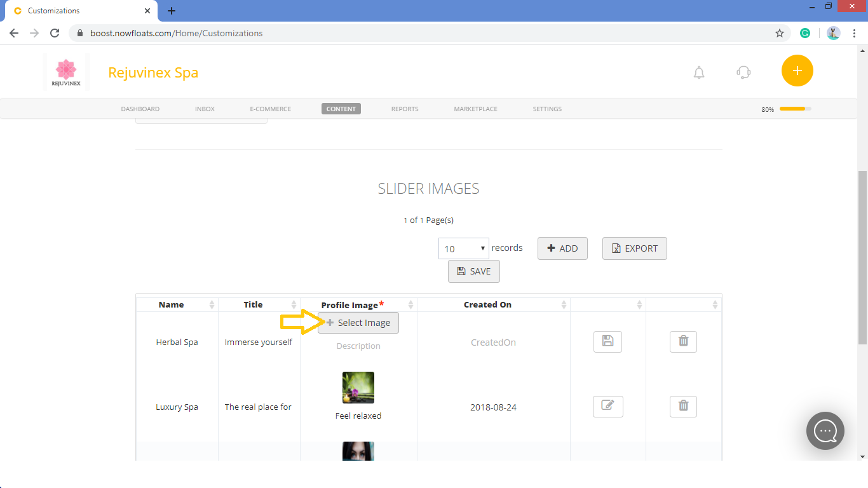Click the 'Feel relaxed' description text

(358, 416)
